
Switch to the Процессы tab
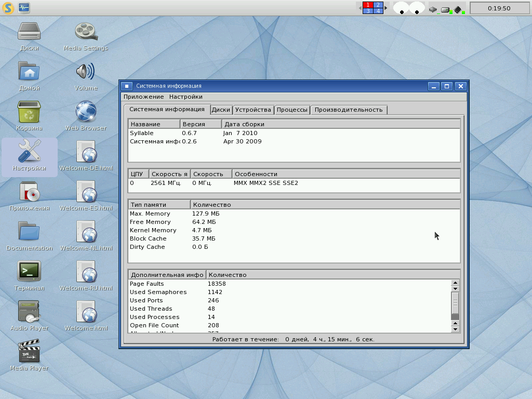tap(291, 110)
